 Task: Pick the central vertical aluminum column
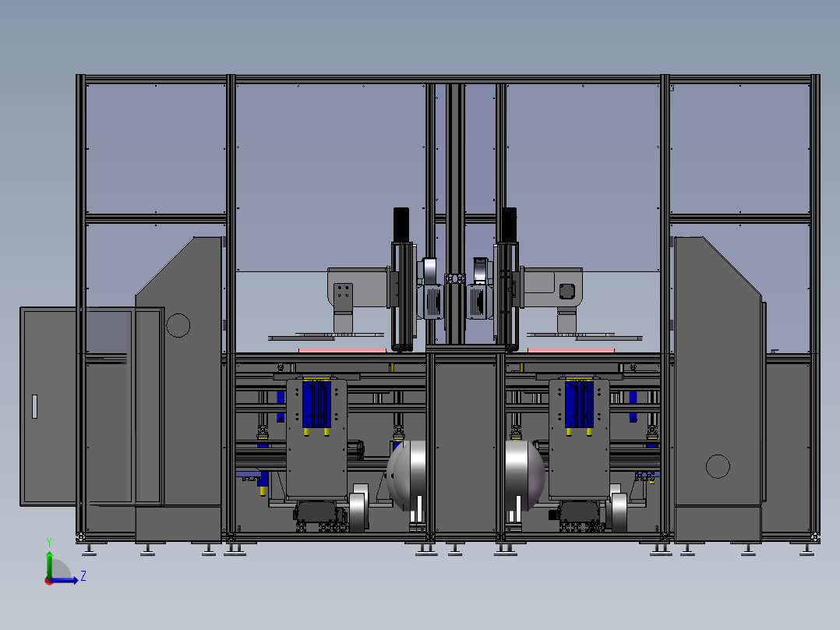click(x=455, y=214)
